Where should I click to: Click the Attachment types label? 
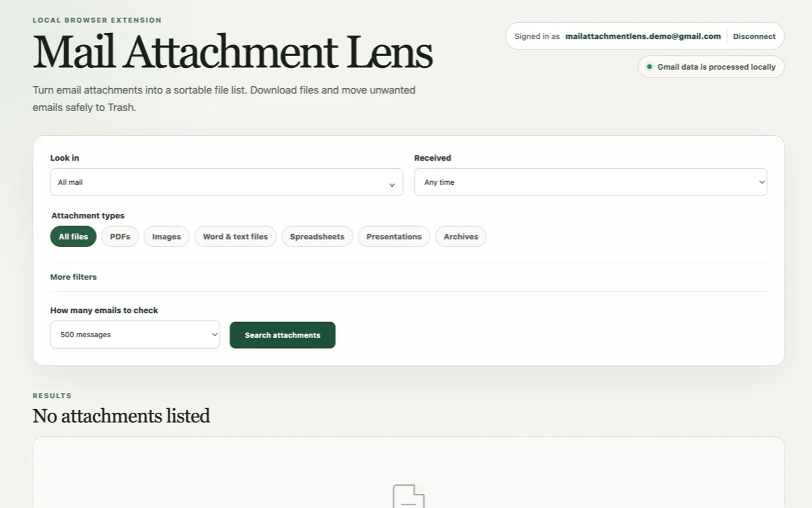pos(88,215)
